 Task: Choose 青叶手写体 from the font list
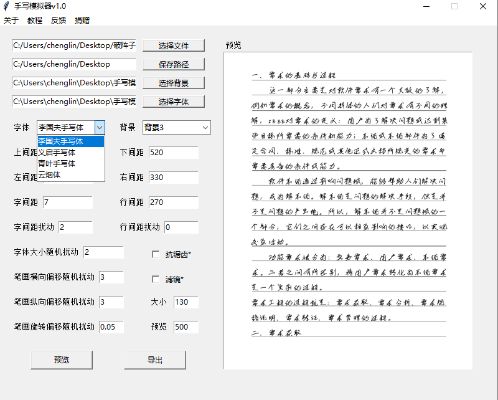(71, 164)
